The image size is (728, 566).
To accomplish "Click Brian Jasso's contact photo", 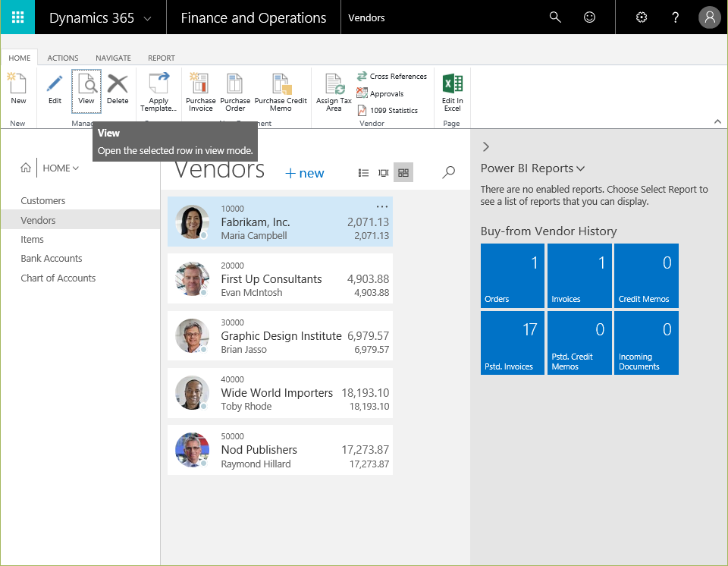I will click(x=192, y=335).
